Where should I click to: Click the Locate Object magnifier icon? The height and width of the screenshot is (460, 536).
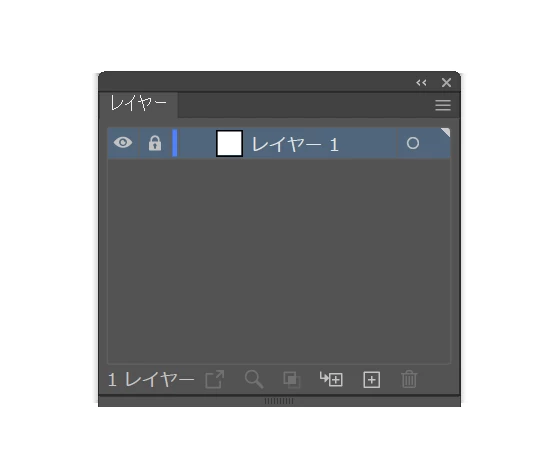pos(254,379)
